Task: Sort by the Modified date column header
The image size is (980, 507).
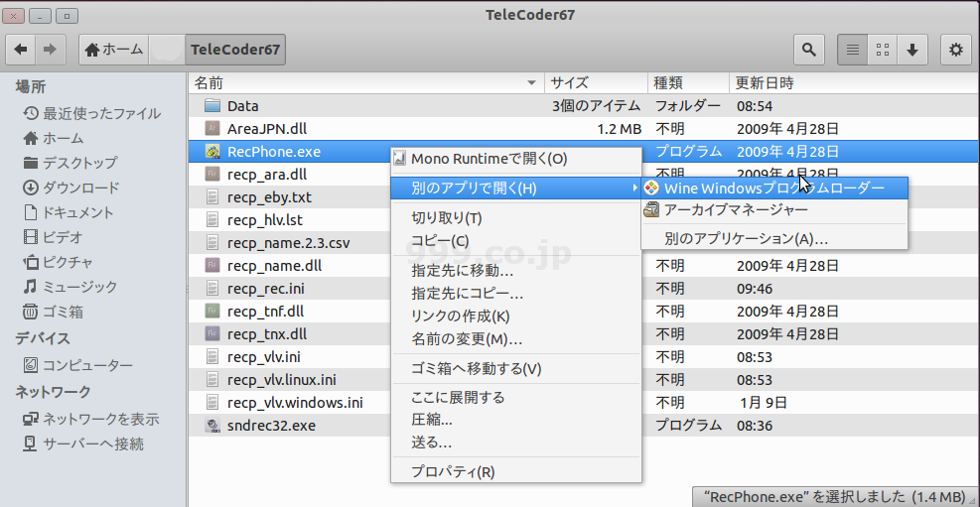Action: [x=854, y=83]
